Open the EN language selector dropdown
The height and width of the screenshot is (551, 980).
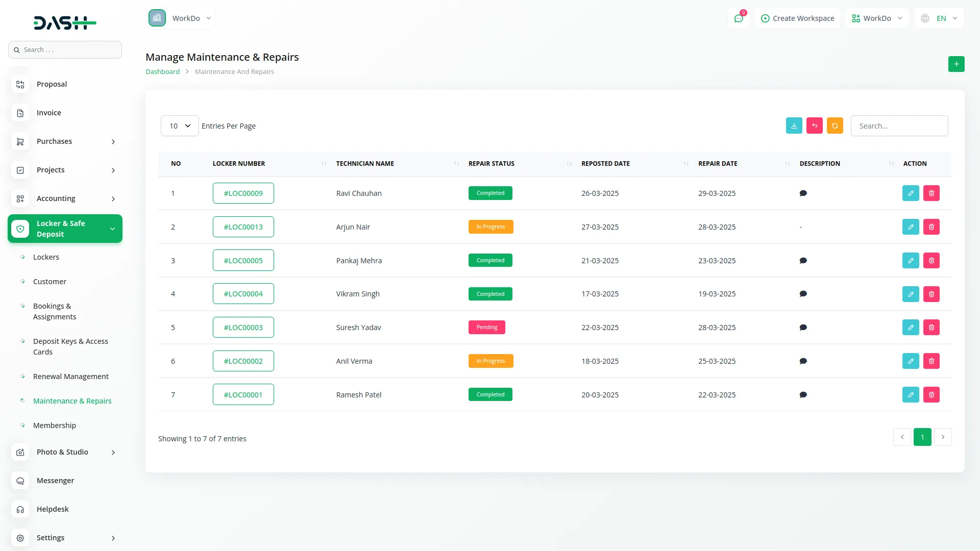click(939, 18)
